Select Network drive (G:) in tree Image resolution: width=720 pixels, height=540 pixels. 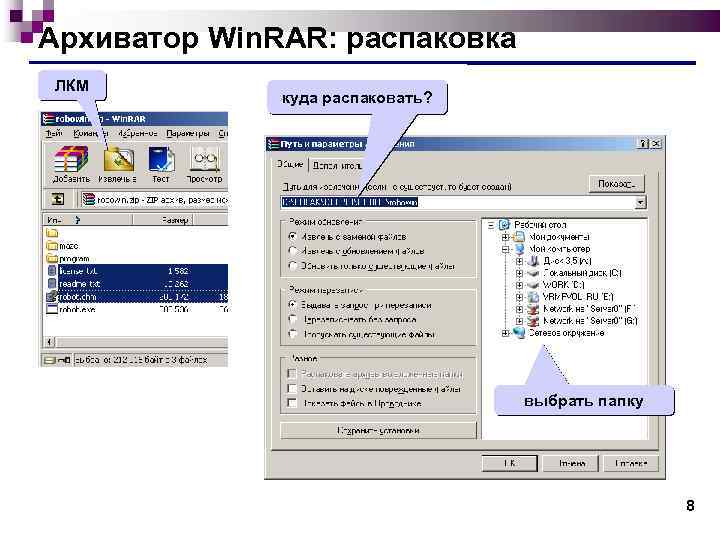582,321
